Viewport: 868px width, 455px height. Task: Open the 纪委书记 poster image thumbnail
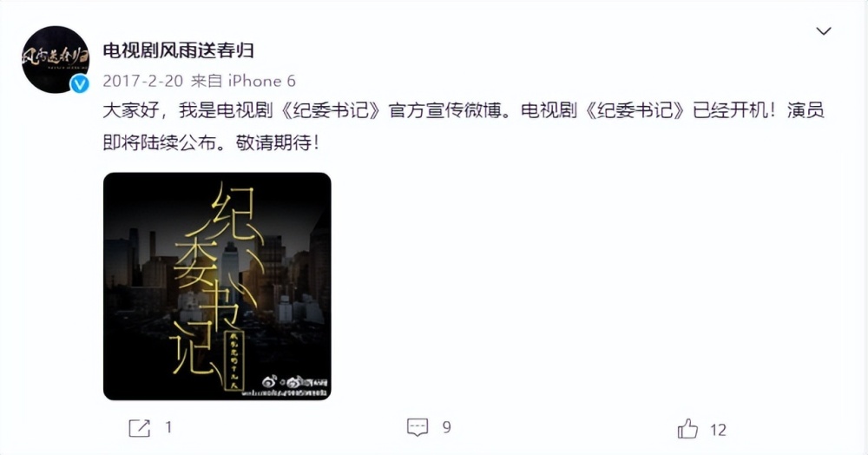217,287
